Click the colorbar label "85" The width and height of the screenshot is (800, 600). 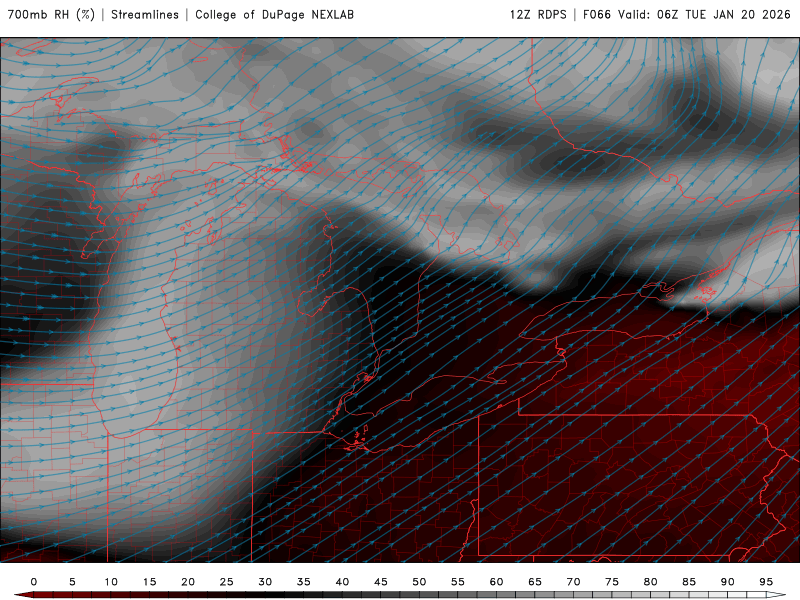coord(689,582)
